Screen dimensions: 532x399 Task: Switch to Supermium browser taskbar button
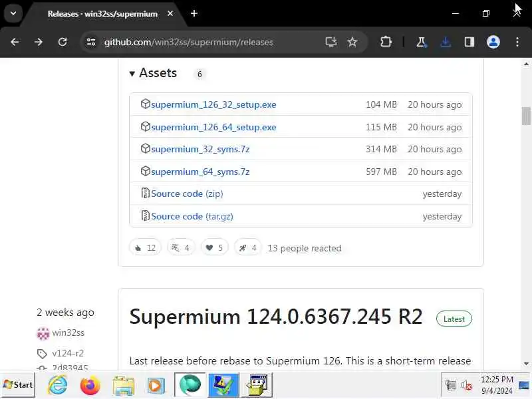coord(190,385)
